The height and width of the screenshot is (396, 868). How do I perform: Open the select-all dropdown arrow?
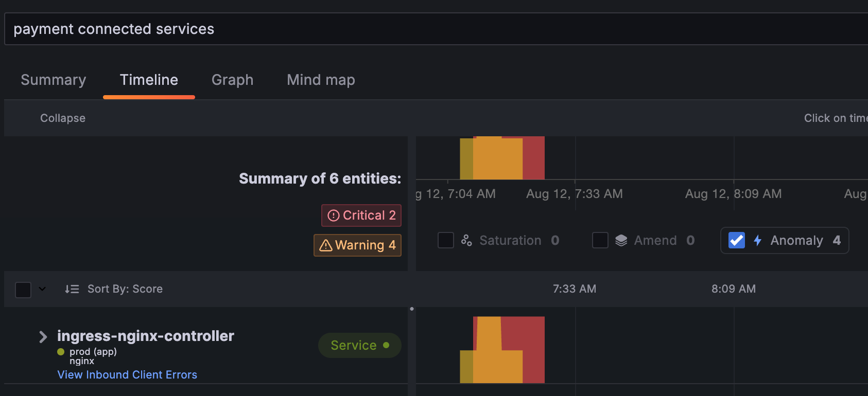(x=42, y=289)
